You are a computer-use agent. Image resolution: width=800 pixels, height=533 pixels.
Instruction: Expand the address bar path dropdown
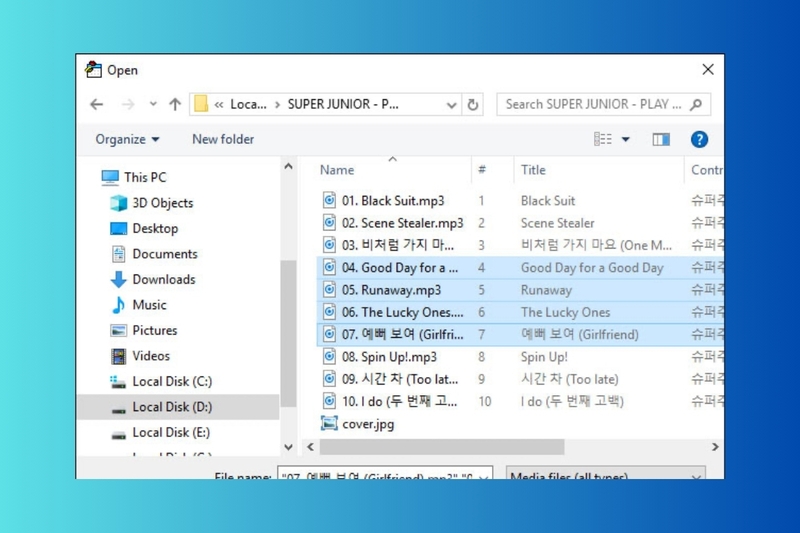(x=451, y=105)
